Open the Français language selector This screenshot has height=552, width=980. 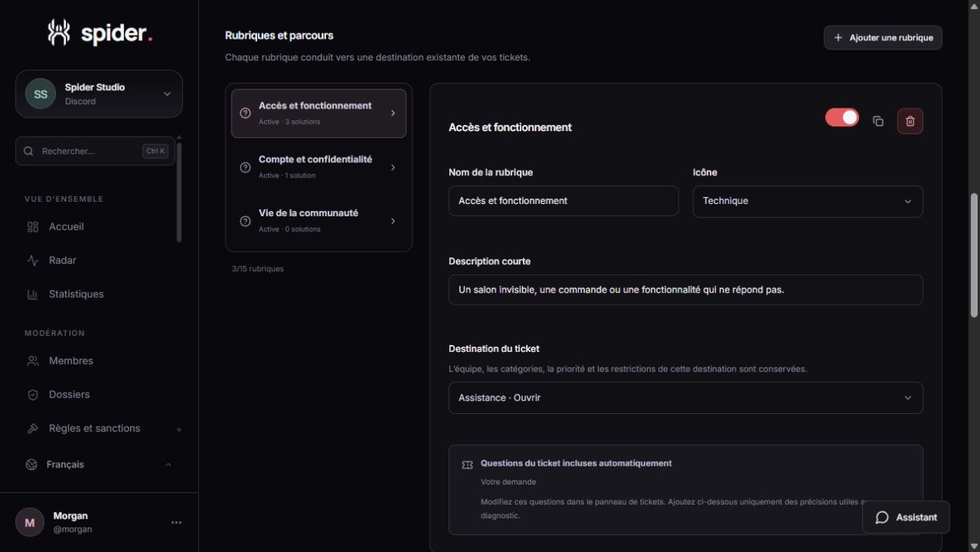pyautogui.click(x=99, y=464)
